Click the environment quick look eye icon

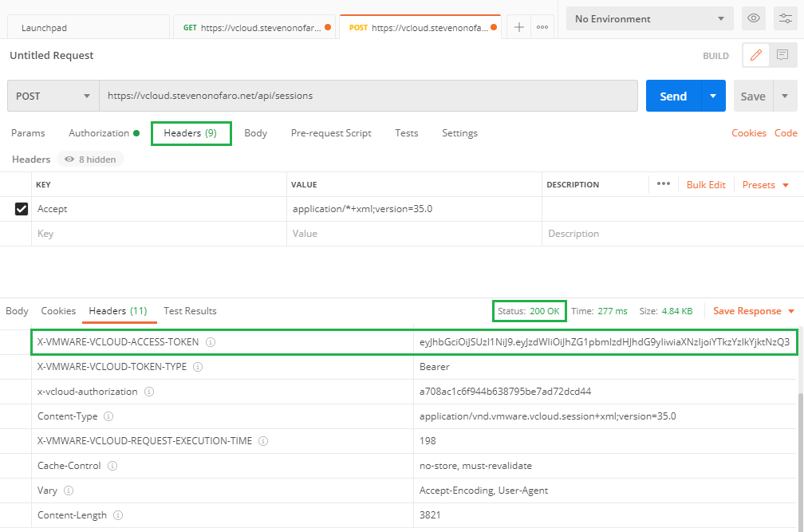click(751, 18)
